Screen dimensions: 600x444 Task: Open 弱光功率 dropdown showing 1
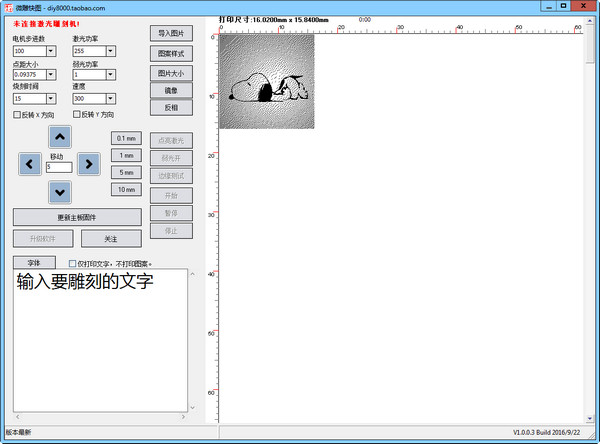click(111, 74)
